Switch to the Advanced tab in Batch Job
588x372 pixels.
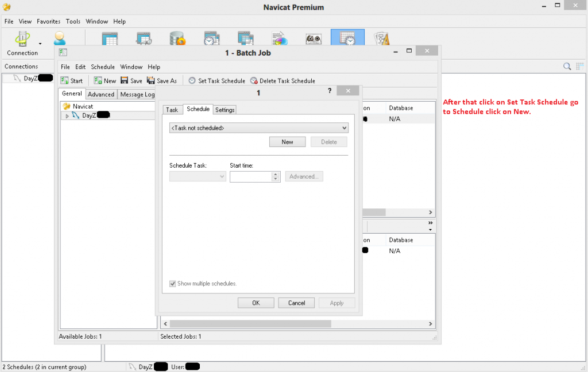[x=101, y=94]
